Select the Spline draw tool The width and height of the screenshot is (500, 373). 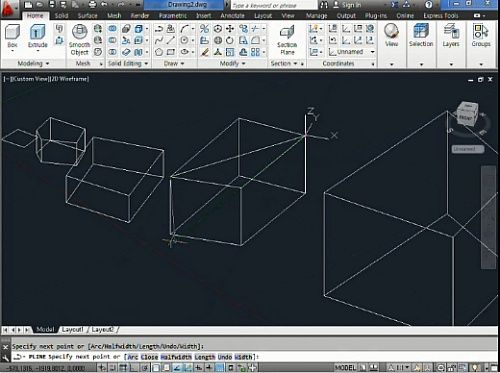(159, 41)
